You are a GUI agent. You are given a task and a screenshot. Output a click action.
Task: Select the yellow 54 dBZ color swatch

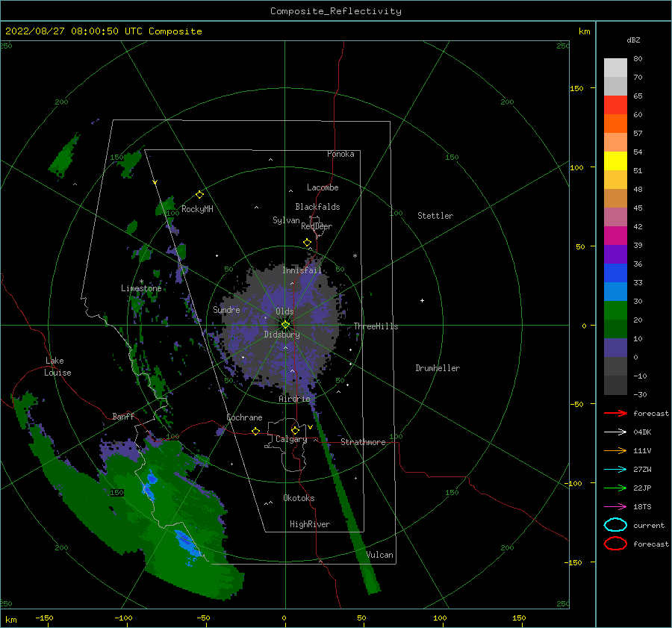point(615,161)
